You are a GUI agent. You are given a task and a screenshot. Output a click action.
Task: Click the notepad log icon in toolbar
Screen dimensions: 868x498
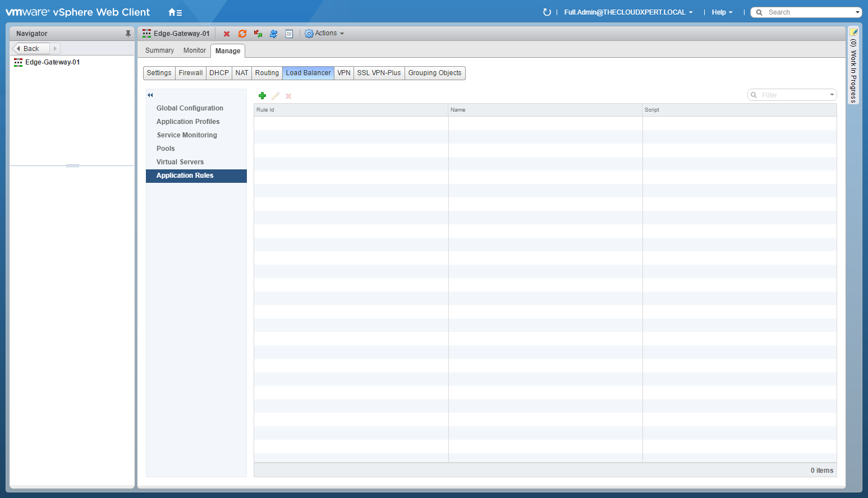pos(289,34)
